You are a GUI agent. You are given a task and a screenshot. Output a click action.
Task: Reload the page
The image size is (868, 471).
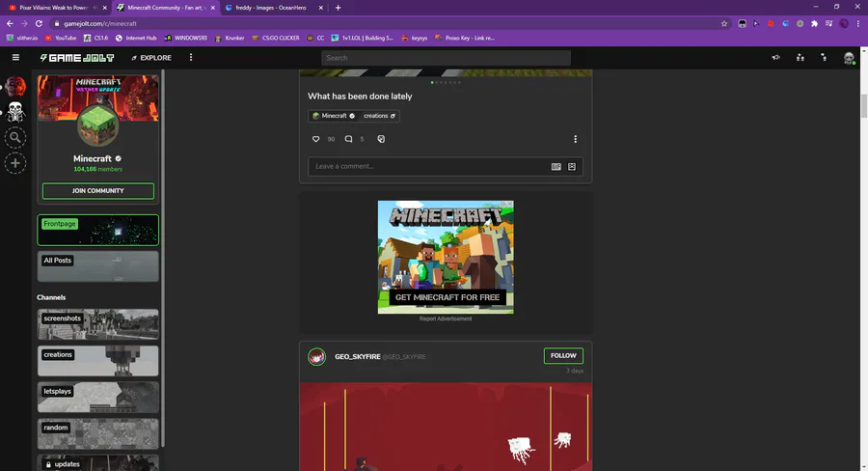pyautogui.click(x=39, y=24)
